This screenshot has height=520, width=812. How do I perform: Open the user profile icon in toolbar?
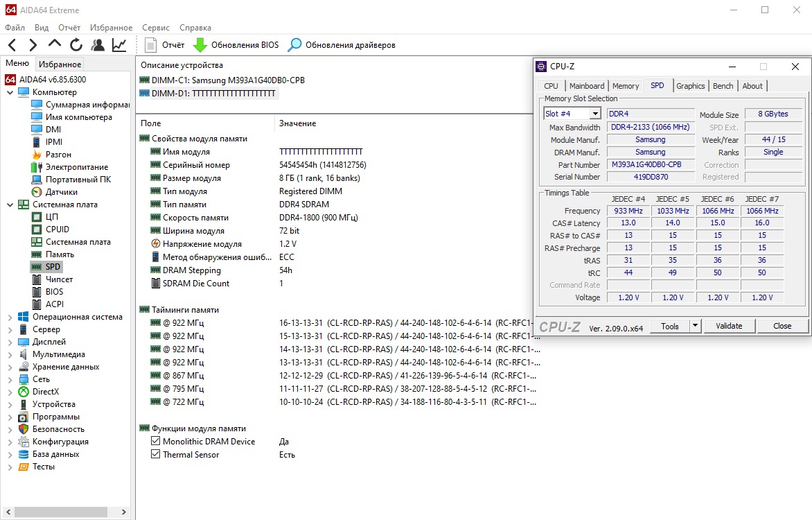point(98,45)
